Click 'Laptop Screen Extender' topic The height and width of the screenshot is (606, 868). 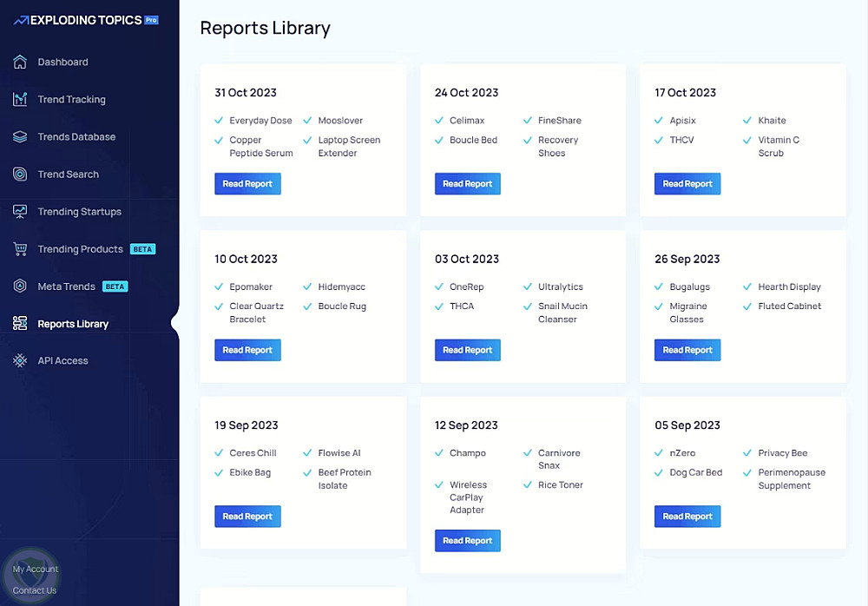[349, 146]
